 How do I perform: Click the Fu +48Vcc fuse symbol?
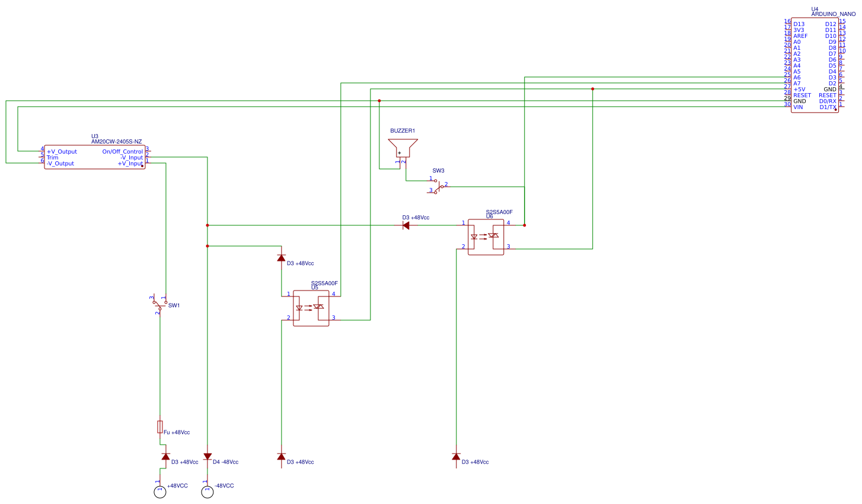click(160, 427)
